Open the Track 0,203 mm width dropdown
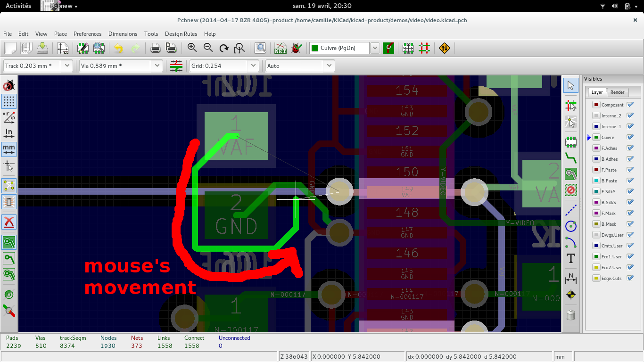This screenshot has width=644, height=362. (66, 66)
